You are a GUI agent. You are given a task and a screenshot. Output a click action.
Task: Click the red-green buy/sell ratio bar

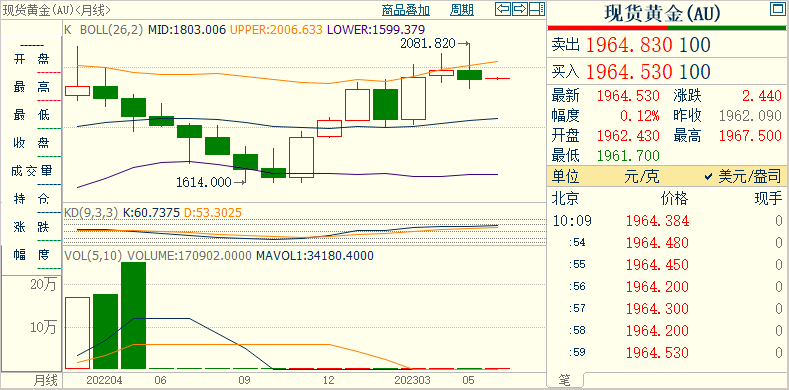(668, 28)
